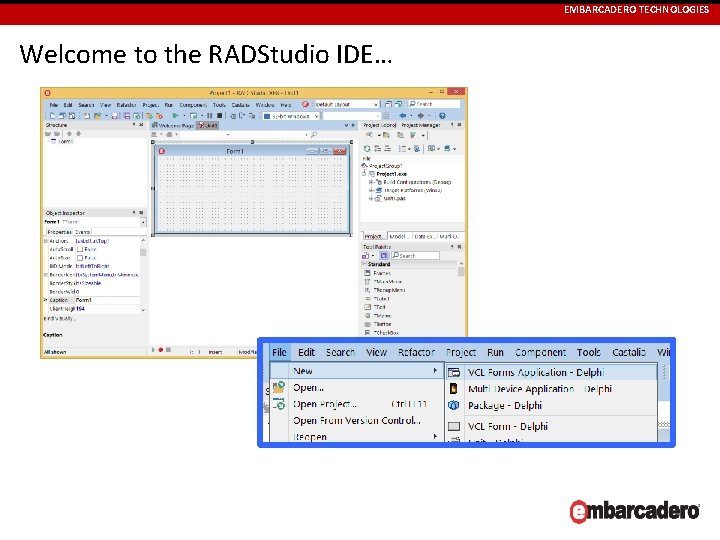Click File in the enlarged menu callout
The height and width of the screenshot is (540, 720).
(x=279, y=352)
